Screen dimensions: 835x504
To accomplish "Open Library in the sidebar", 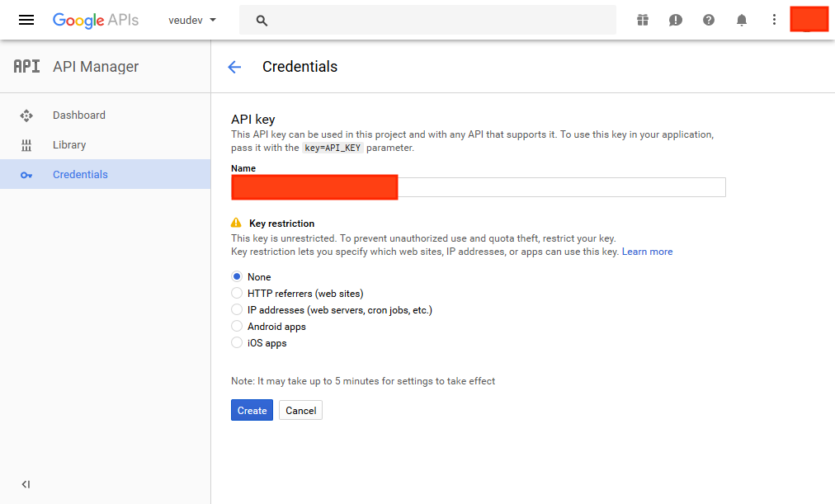I will pos(69,145).
